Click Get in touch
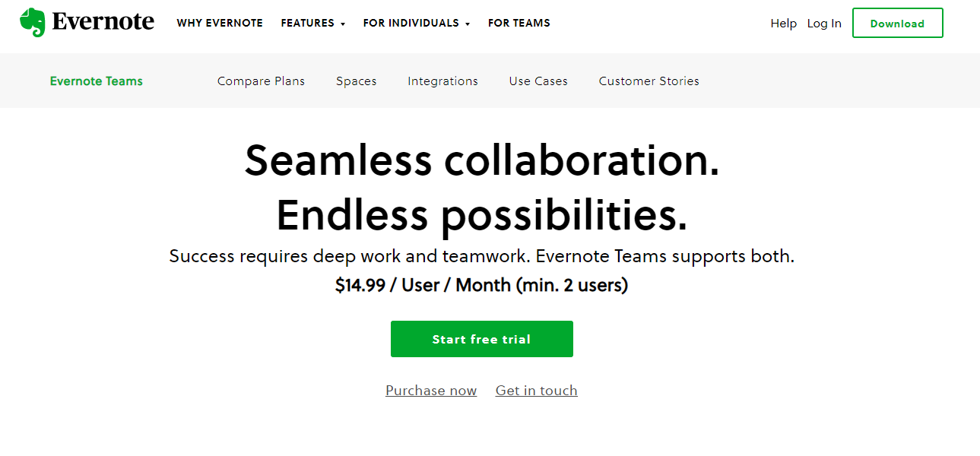The width and height of the screenshot is (980, 456). coord(536,390)
